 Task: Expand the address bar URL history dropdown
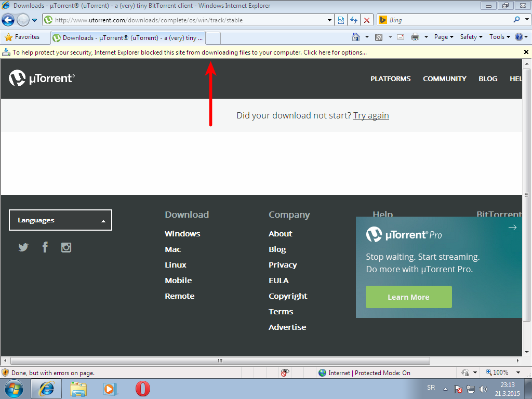[329, 20]
